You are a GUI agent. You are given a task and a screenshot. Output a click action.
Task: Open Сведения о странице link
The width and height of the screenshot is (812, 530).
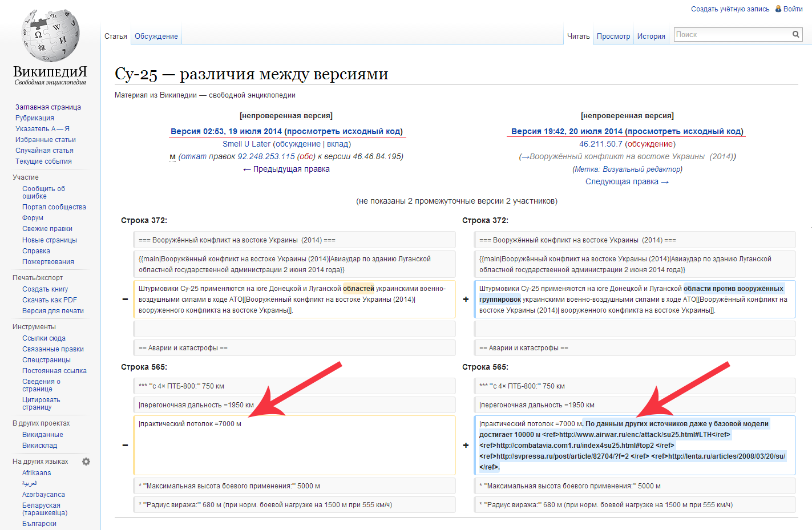(41, 385)
